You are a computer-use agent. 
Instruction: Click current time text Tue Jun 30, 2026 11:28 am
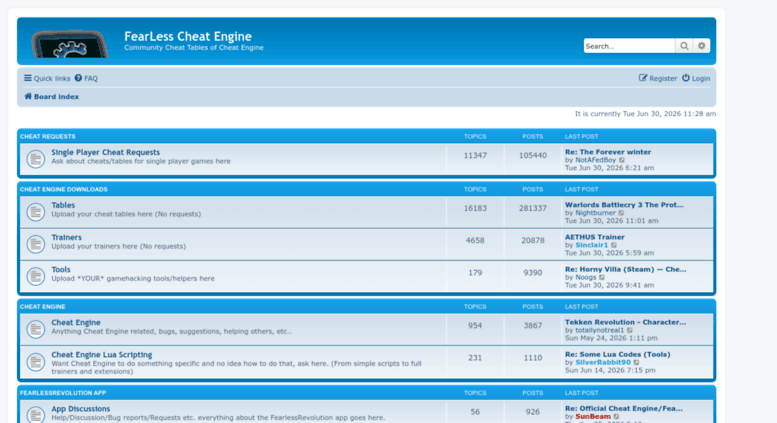pos(669,113)
